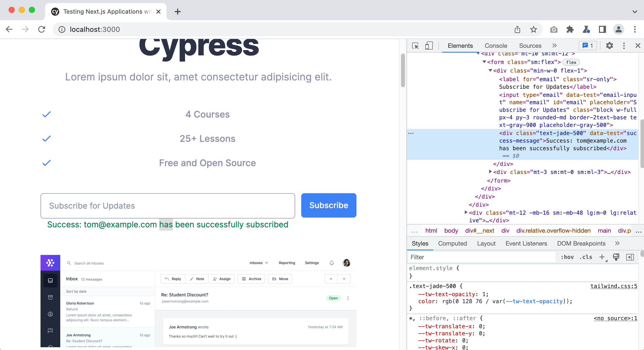Select the inspect element tool
Image resolution: width=644 pixels, height=350 pixels.
click(415, 46)
